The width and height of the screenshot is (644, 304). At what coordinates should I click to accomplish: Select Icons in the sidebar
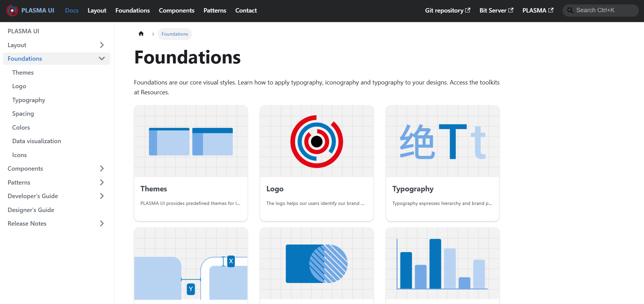tap(19, 155)
